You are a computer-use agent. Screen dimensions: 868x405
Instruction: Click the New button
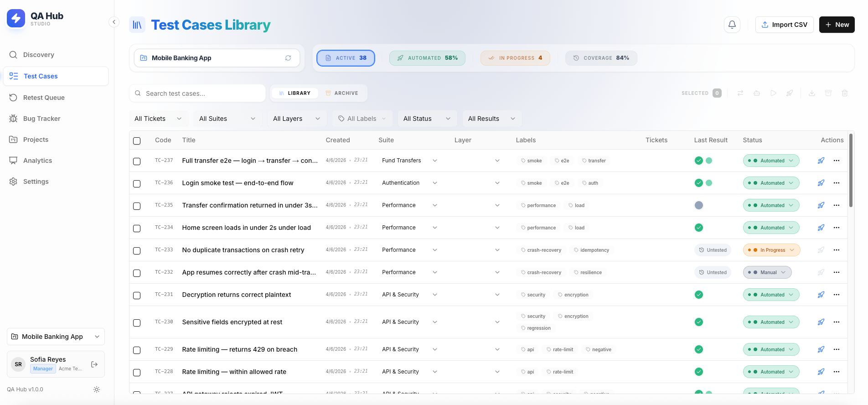[837, 25]
